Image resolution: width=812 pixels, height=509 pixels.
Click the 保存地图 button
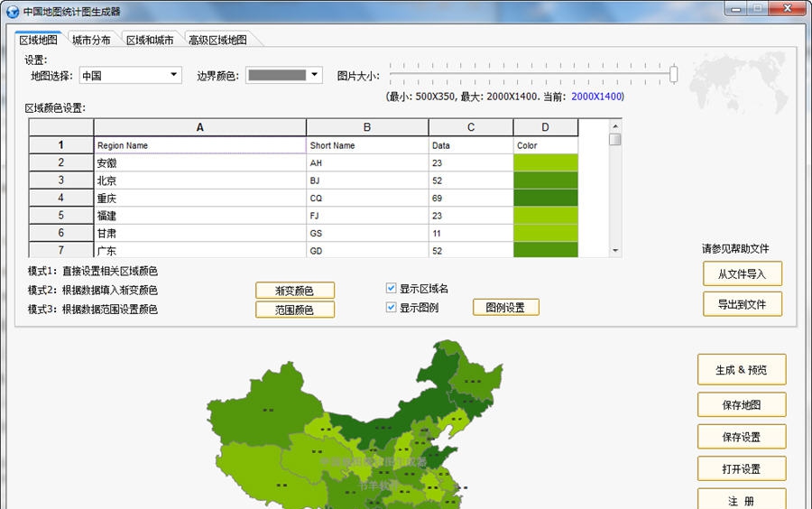pyautogui.click(x=742, y=405)
